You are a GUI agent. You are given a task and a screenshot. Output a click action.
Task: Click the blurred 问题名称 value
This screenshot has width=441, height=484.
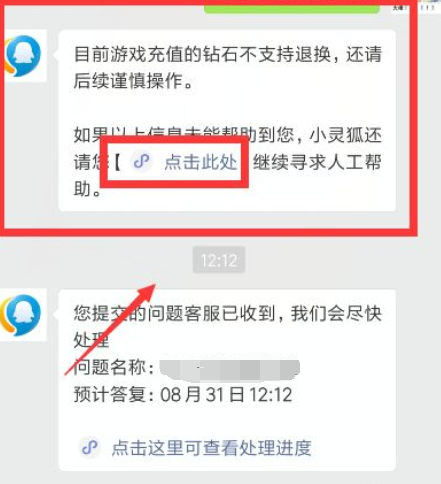click(230, 369)
